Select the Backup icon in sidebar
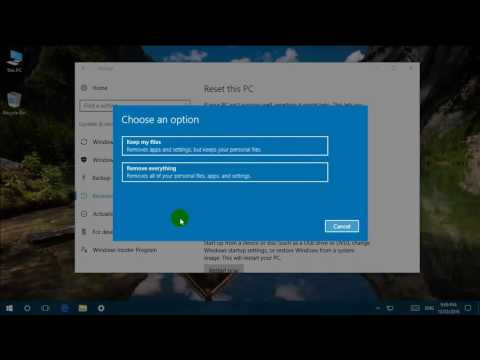This screenshot has width=480, height=360. point(84,178)
